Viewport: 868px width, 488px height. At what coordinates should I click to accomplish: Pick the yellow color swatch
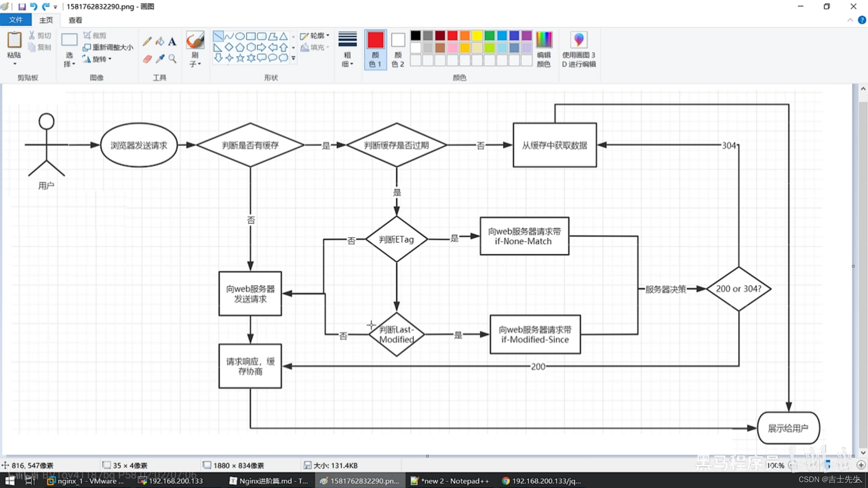tap(477, 36)
